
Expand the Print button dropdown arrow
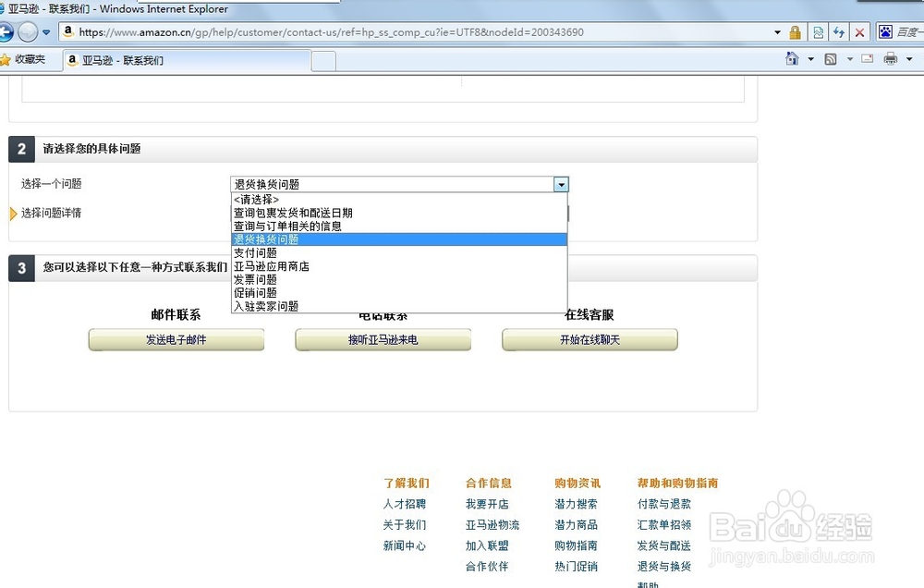[909, 57]
